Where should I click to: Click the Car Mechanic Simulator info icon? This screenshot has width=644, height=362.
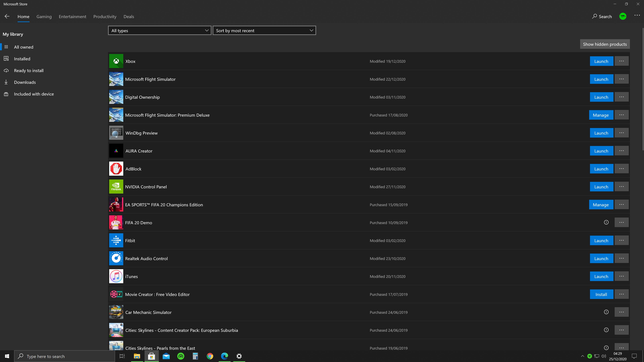tap(606, 312)
